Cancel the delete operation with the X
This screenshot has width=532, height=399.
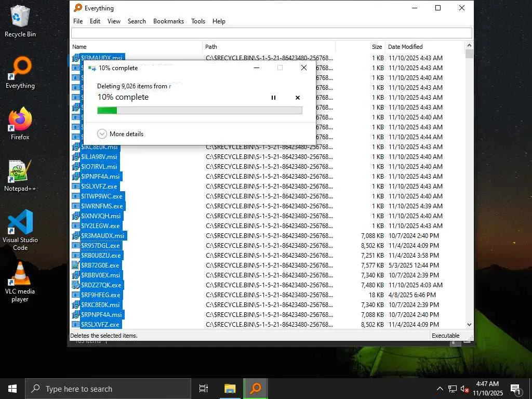click(x=298, y=98)
